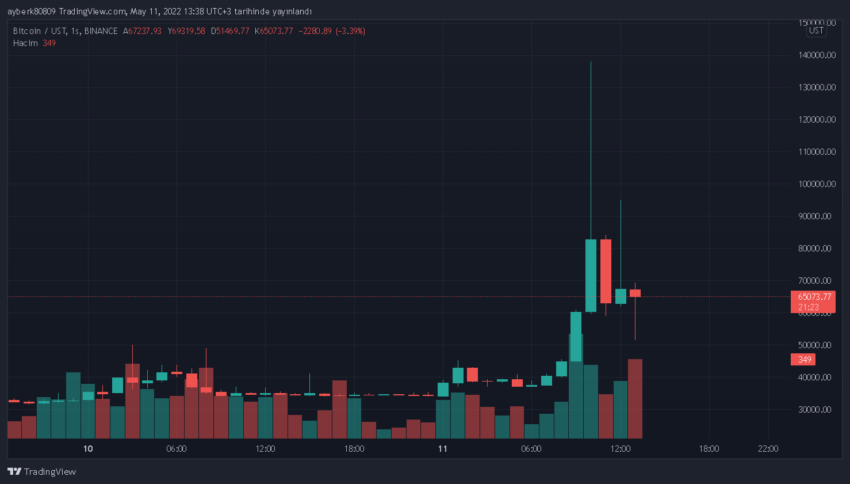Image resolution: width=850 pixels, height=484 pixels.
Task: Click the BINANCE exchange name in legend
Action: (x=100, y=31)
